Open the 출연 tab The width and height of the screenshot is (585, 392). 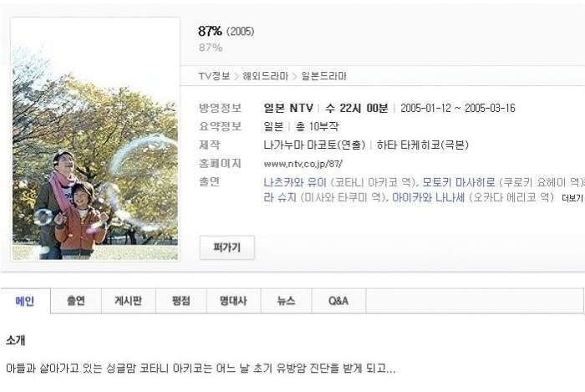[76, 301]
